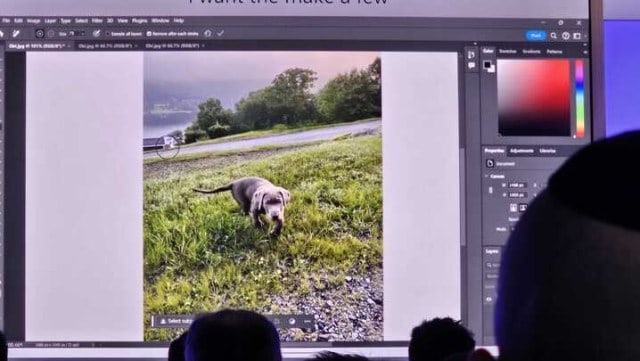The width and height of the screenshot is (640, 361).
Task: Open the Edit menu
Action: 18,20
